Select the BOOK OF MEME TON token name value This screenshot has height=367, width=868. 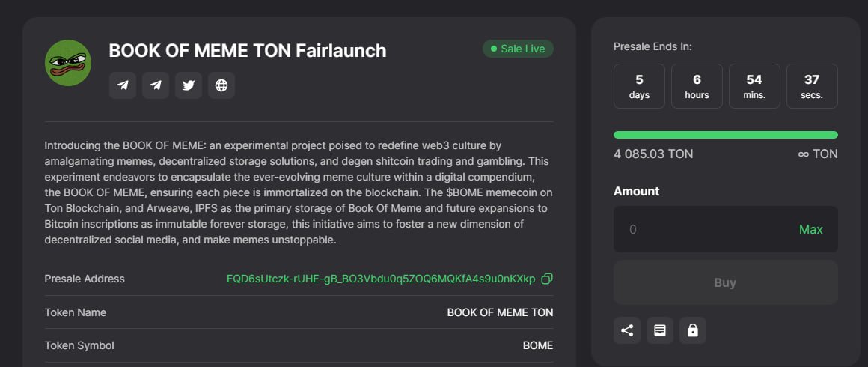tap(500, 312)
